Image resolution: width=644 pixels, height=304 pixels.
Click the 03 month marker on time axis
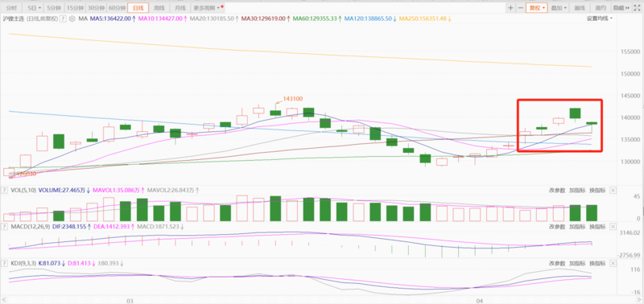(130, 301)
